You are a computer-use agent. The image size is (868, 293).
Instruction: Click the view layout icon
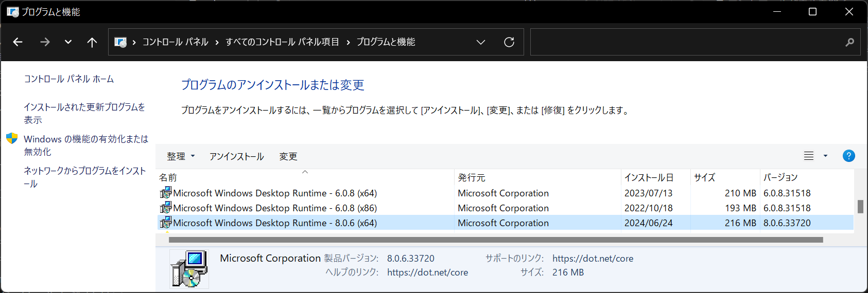tap(809, 156)
